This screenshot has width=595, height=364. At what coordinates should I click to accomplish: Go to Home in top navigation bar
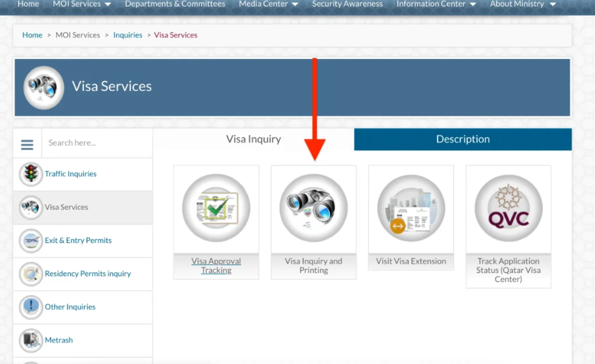(28, 4)
